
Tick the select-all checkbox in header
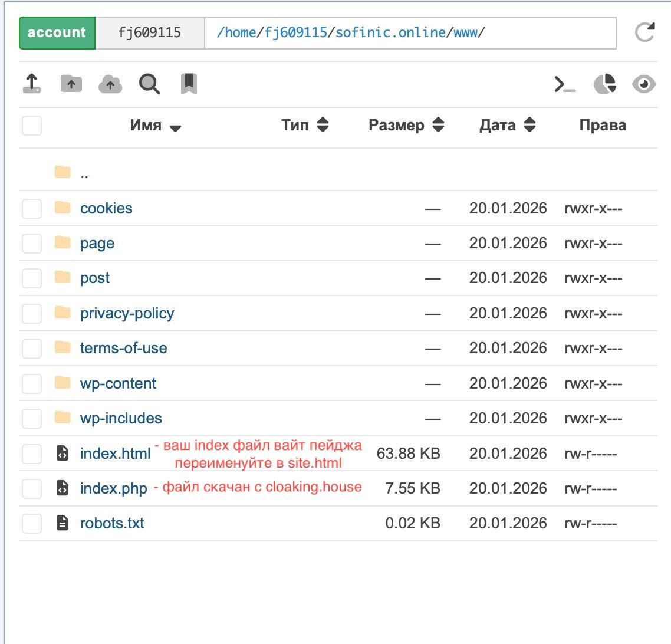pos(32,125)
